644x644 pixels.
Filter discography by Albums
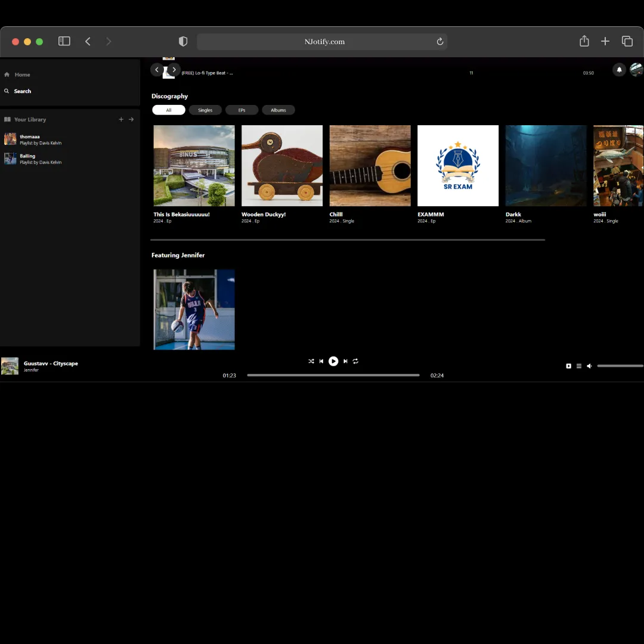coord(278,110)
